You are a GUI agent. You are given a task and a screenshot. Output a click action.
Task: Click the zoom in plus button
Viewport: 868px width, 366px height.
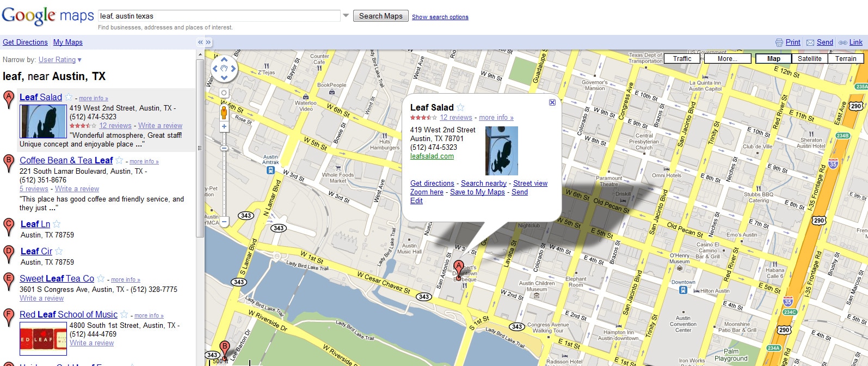coord(224,126)
